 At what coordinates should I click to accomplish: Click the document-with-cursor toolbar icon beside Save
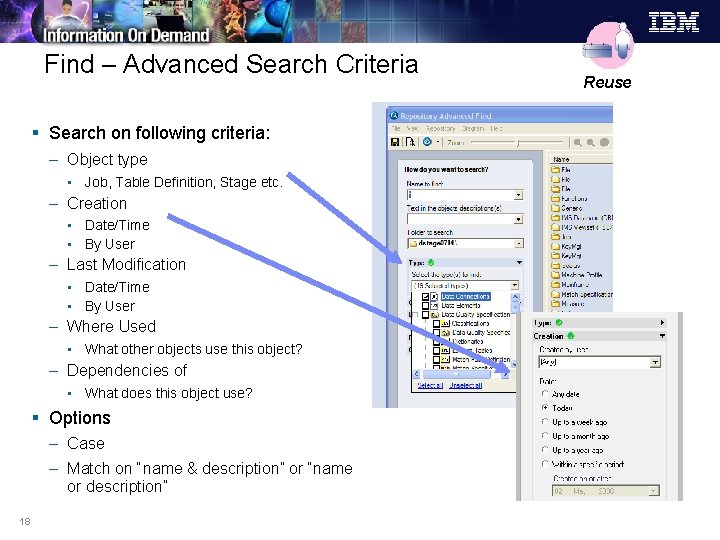click(x=410, y=142)
